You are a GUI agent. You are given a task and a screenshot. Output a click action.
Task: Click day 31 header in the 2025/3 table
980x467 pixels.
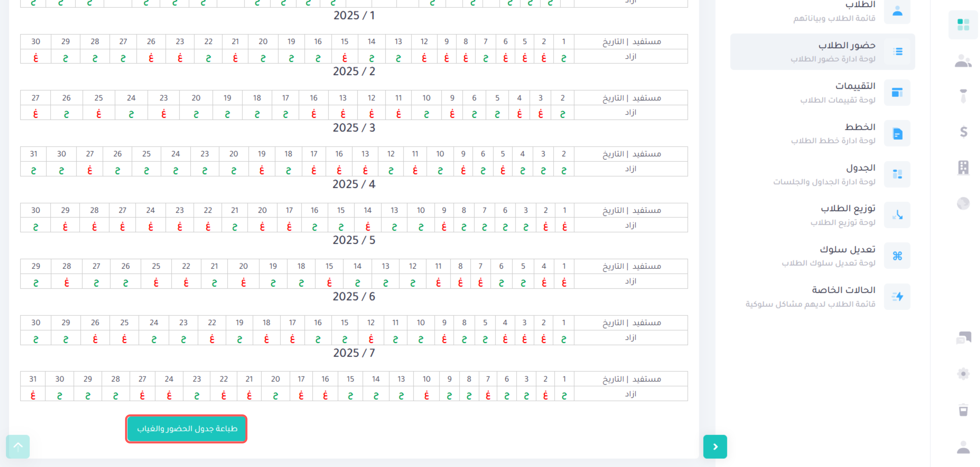coord(33,154)
